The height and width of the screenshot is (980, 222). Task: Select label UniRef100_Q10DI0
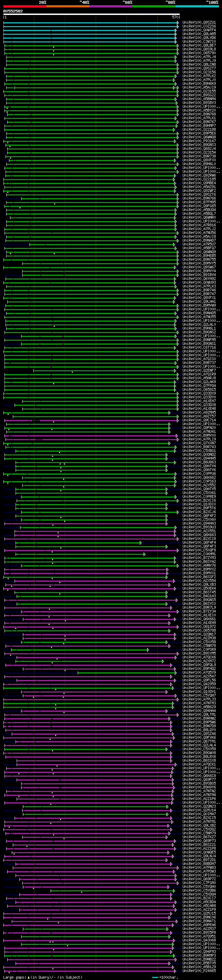[x=199, y=504]
